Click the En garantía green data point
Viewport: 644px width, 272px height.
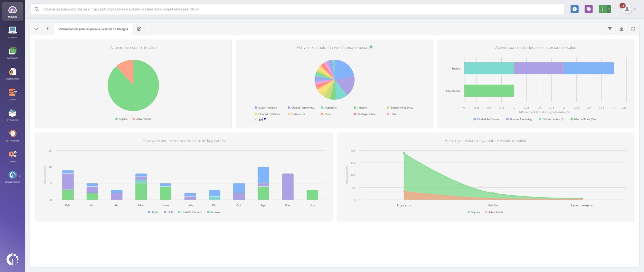[x=404, y=153]
